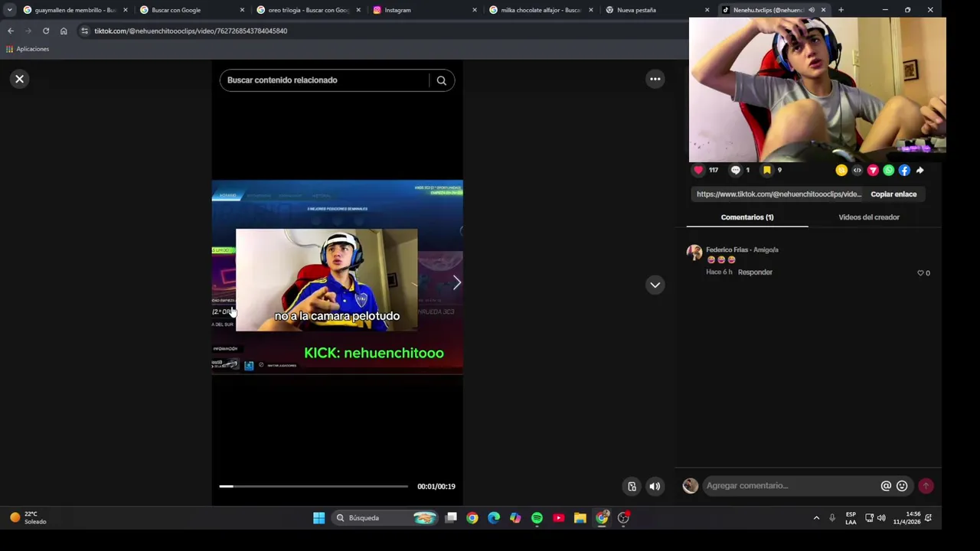
Task: Switch to Videos del creador tab
Action: tap(869, 217)
